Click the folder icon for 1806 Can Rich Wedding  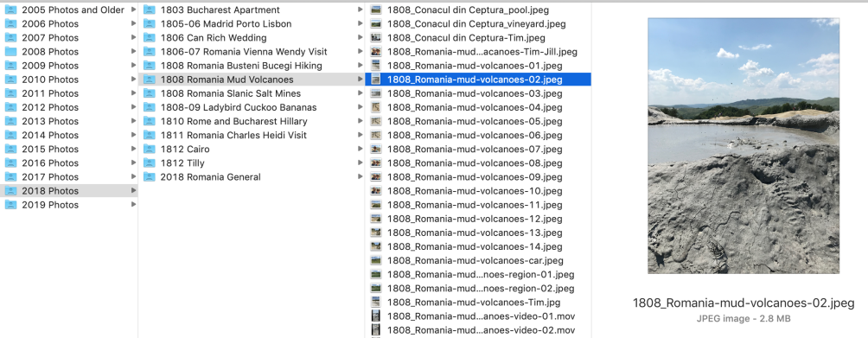[x=150, y=38]
